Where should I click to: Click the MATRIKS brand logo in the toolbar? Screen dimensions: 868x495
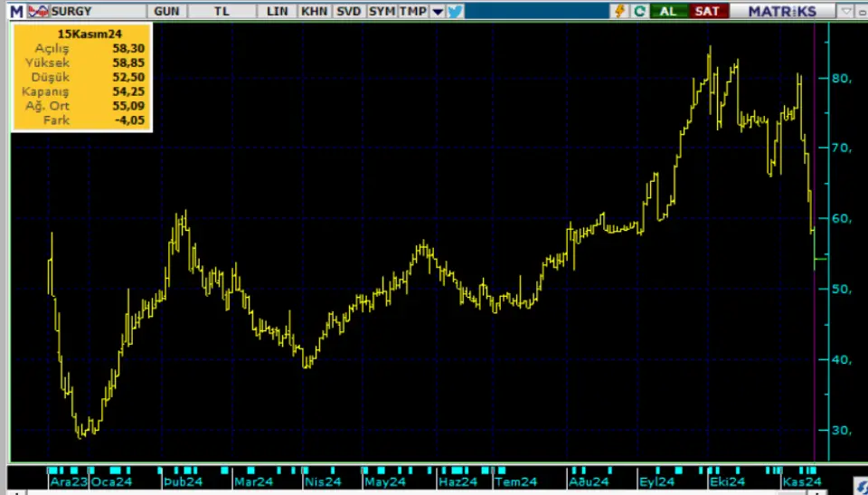[x=782, y=11]
